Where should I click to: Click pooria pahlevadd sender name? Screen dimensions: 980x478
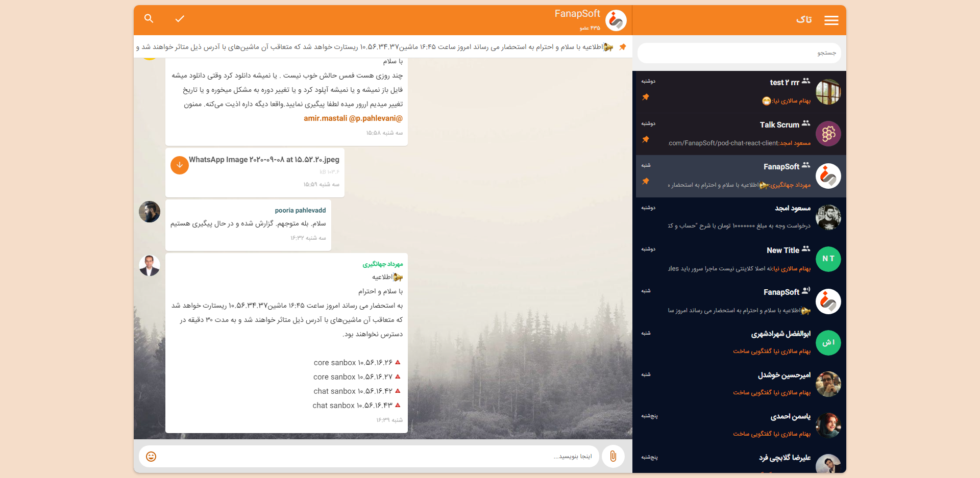[x=300, y=210]
